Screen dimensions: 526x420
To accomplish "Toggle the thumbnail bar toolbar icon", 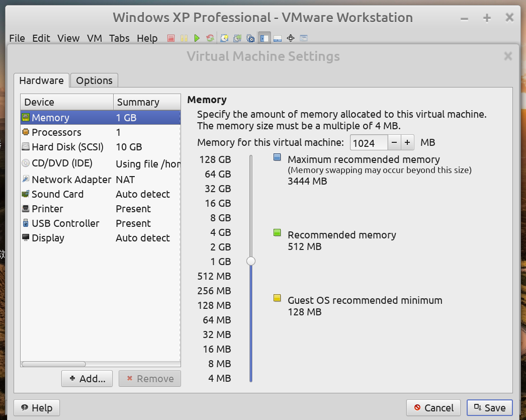I will 278,38.
